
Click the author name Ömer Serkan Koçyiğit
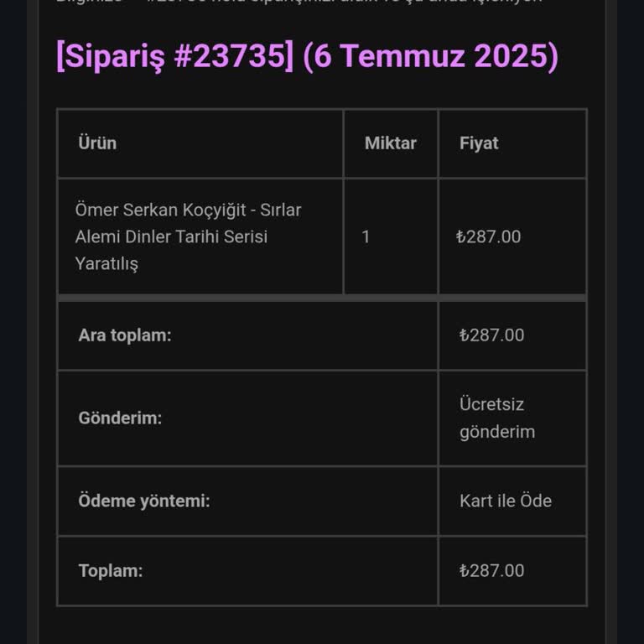(161, 210)
